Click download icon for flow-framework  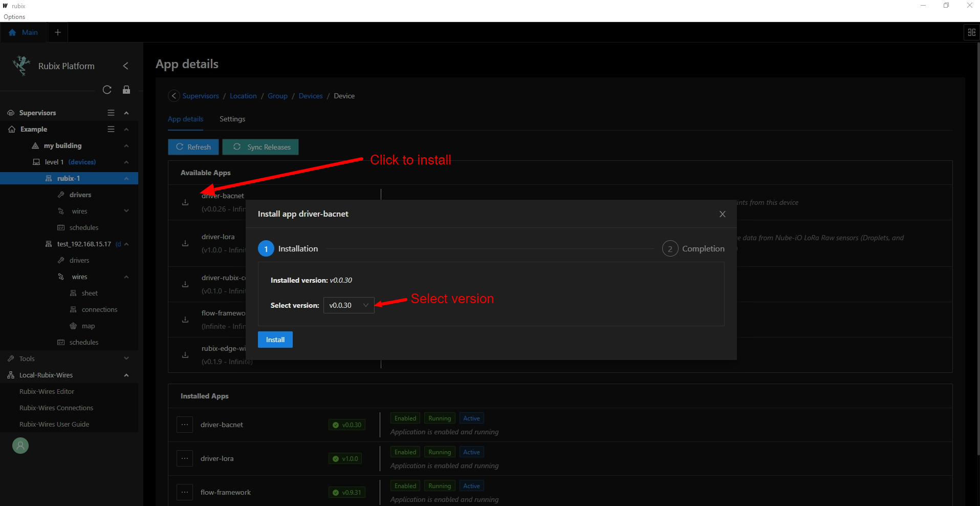pos(185,320)
